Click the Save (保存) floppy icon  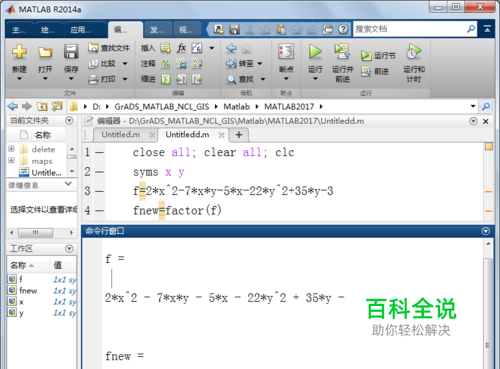click(71, 52)
